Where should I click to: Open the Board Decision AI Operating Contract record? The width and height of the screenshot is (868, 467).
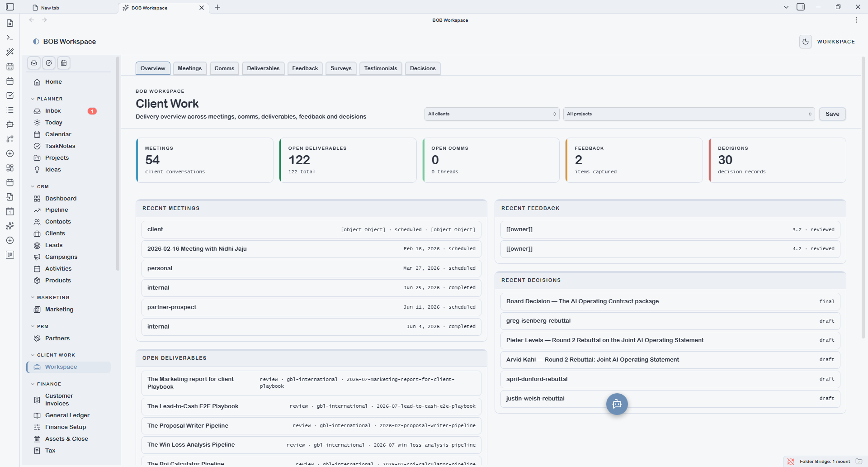pyautogui.click(x=670, y=301)
